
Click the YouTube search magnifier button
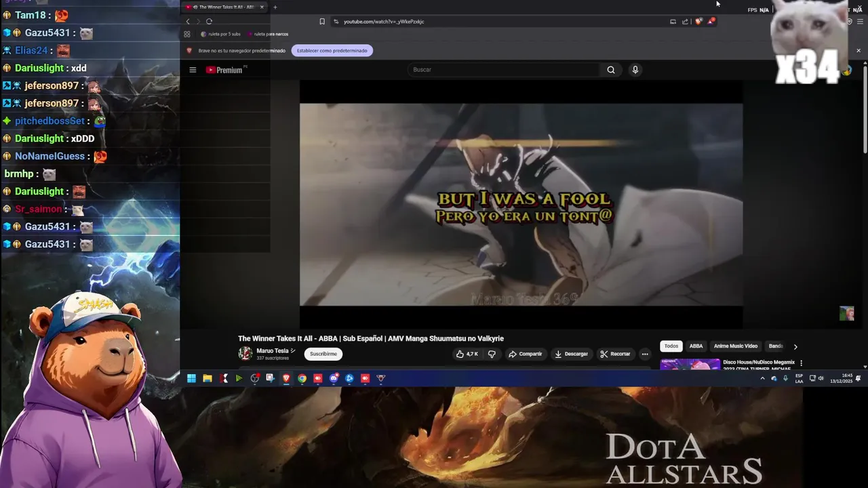click(611, 70)
